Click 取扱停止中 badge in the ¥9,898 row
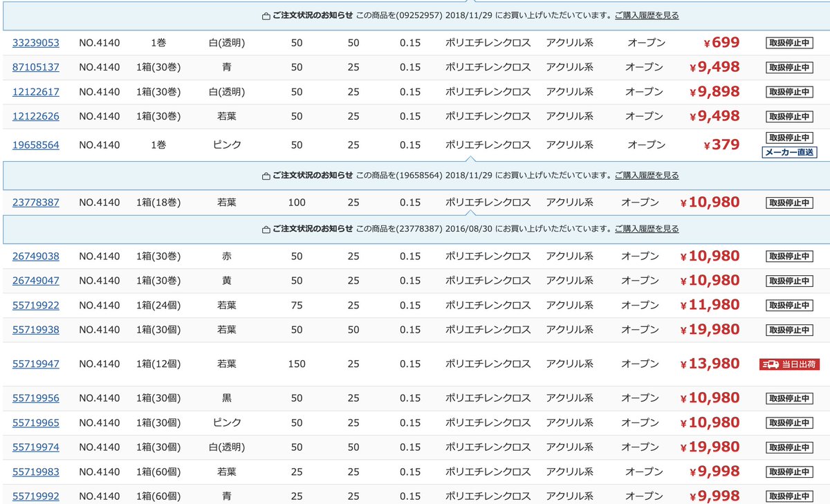This screenshot has height=504, width=830. pyautogui.click(x=789, y=92)
